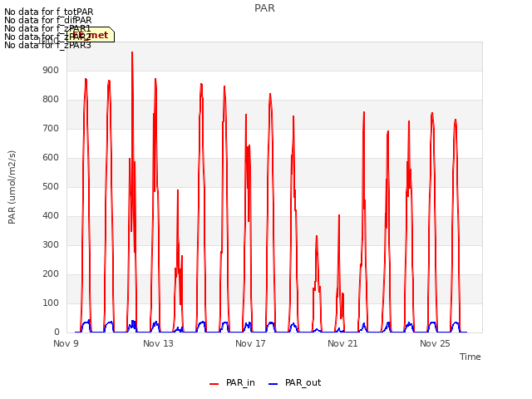Click the yellow met annotation label
This screenshot has height=399, width=532.
(91, 35)
